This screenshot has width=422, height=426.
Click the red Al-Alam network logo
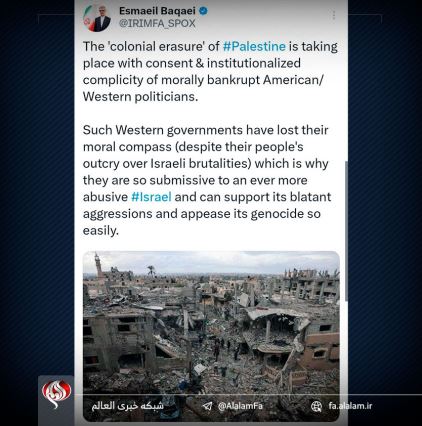[x=56, y=394]
